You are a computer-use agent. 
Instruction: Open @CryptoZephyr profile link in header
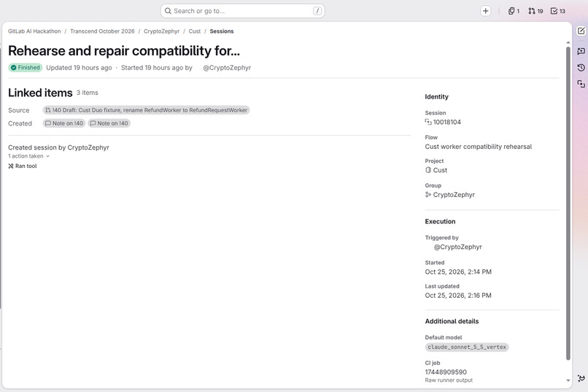(227, 67)
